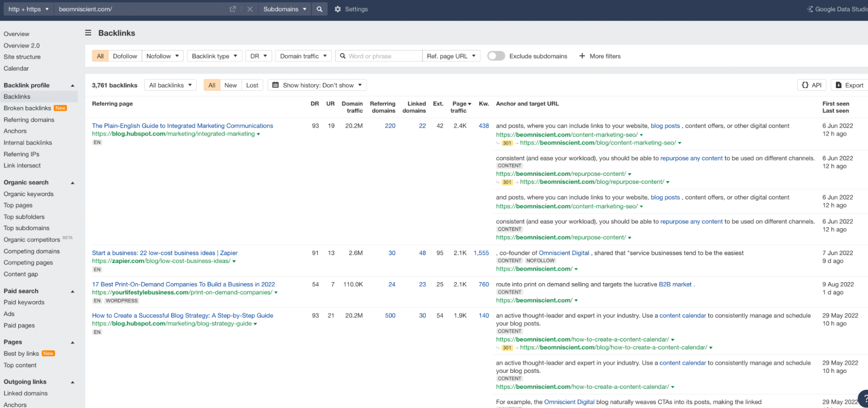Select the Dofollow filter option

pos(125,56)
